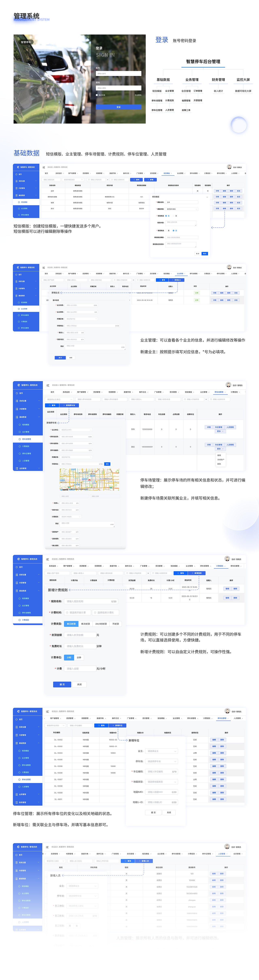Toggle the sidebar collapse icon on 人员管理 screen
The image size is (259, 980).
(48, 847)
